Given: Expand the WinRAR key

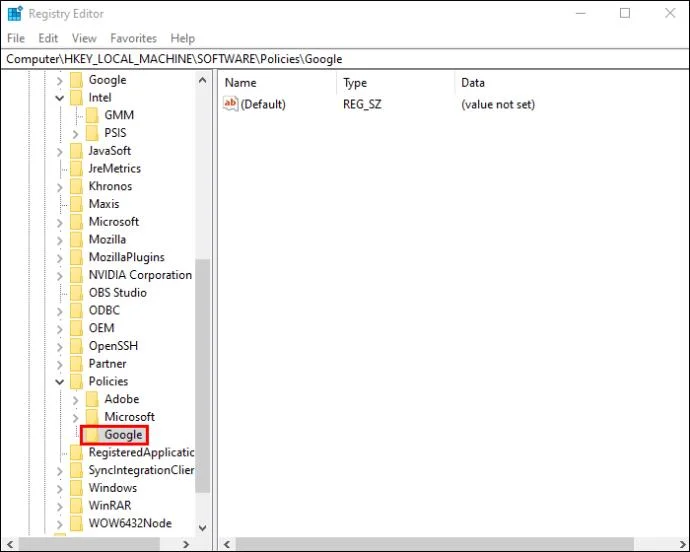Looking at the screenshot, I should 60,507.
